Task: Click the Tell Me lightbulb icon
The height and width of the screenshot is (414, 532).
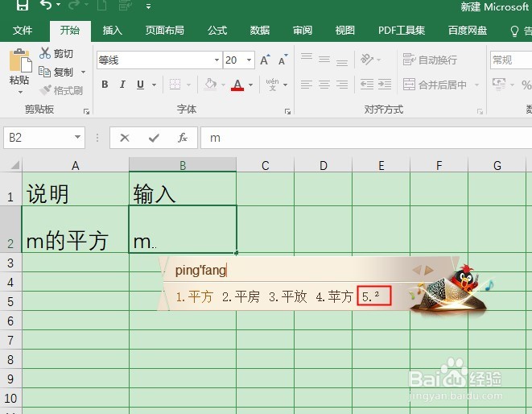Action: pyautogui.click(x=514, y=31)
